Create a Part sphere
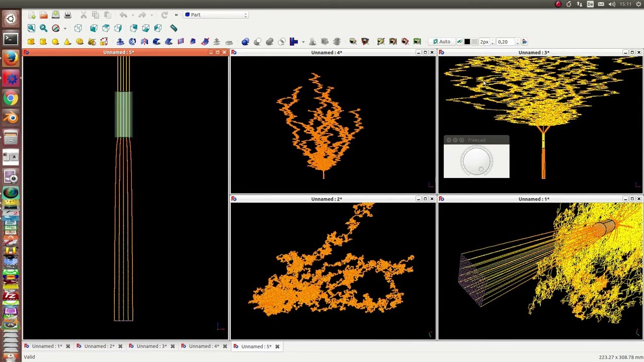 pos(55,42)
